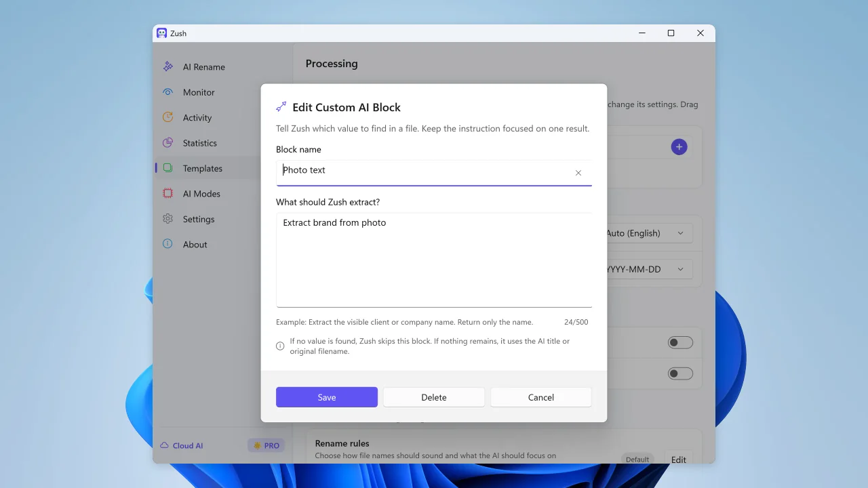
Task: Click the Monitor eye icon
Action: tap(167, 92)
